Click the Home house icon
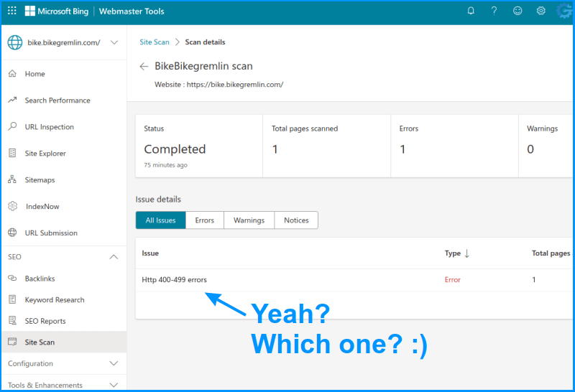Viewport: 575px width, 392px height. coord(12,74)
